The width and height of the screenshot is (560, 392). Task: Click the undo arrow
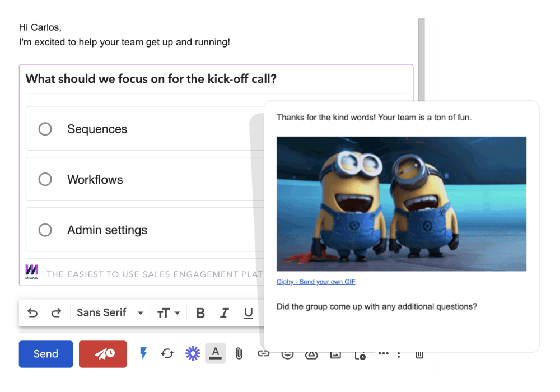click(32, 312)
